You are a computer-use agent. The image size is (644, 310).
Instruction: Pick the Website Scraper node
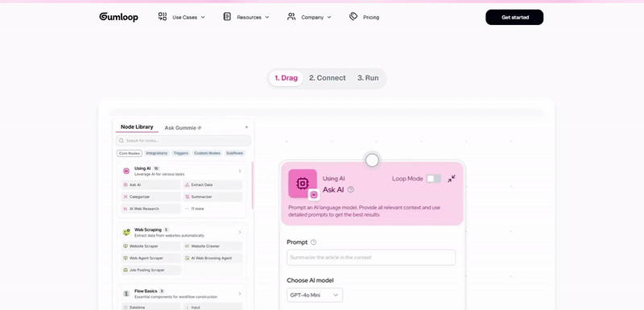pos(151,246)
